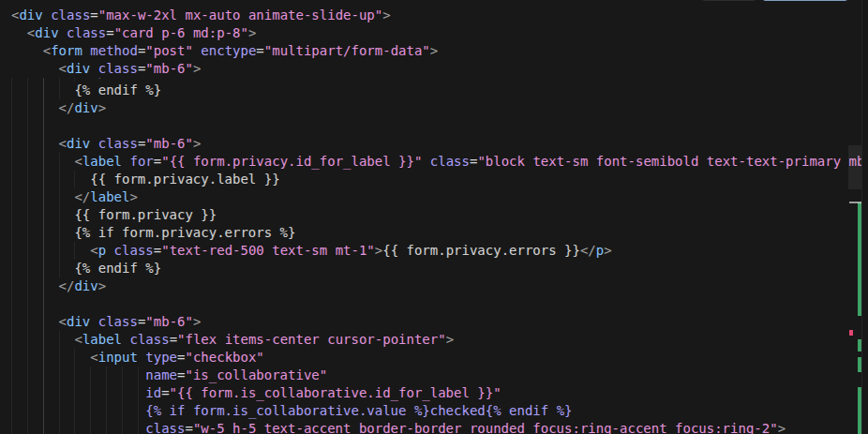The image size is (868, 434).
Task: Place cursor in {{ form.privacy.errors }} expression
Action: click(480, 250)
